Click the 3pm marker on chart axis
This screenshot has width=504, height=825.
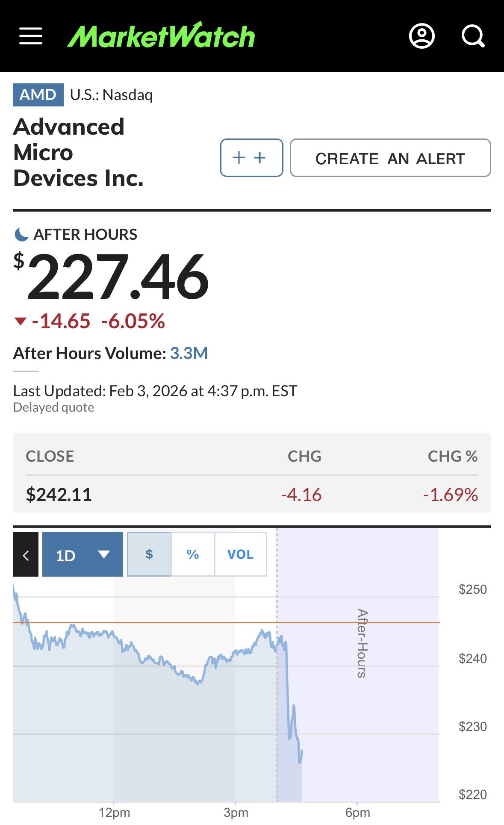pos(236,812)
